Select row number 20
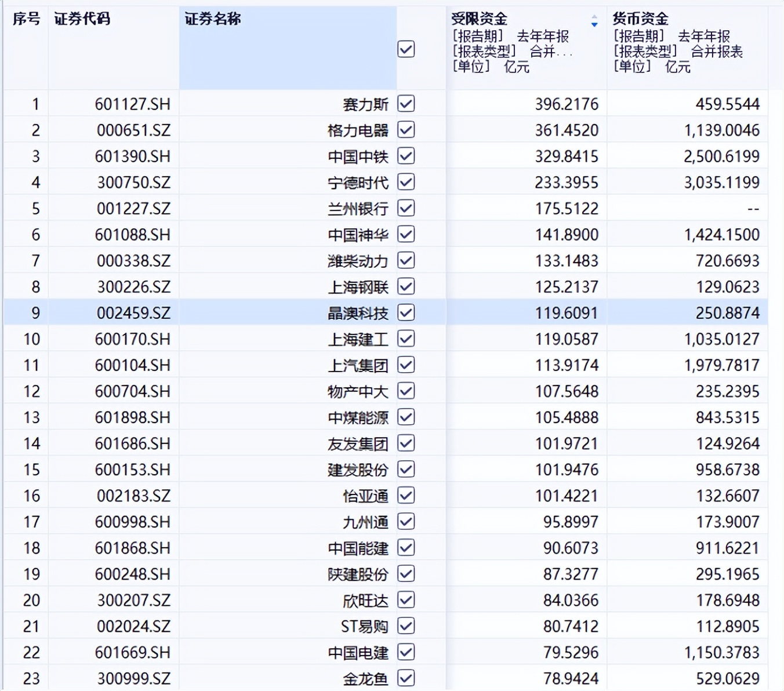Image resolution: width=784 pixels, height=691 pixels. [x=31, y=600]
